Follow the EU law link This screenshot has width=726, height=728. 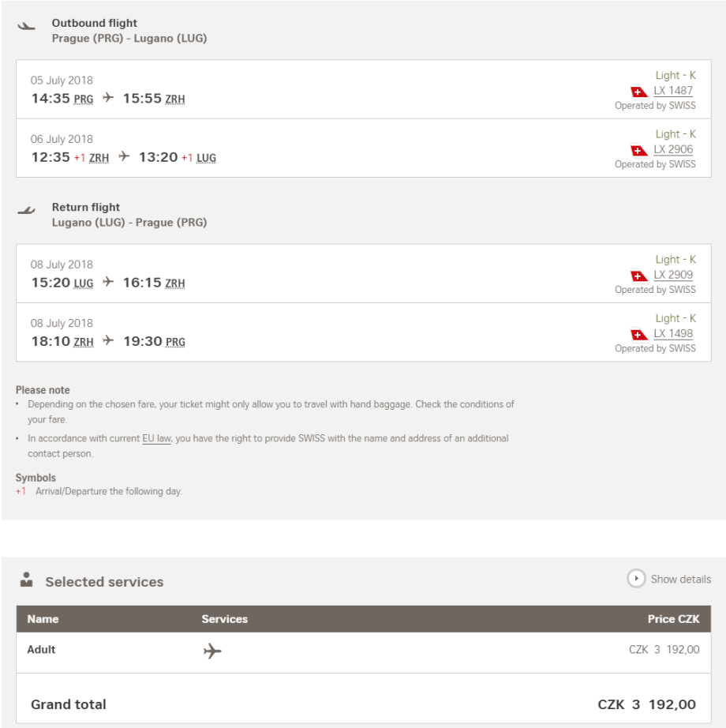(x=156, y=438)
